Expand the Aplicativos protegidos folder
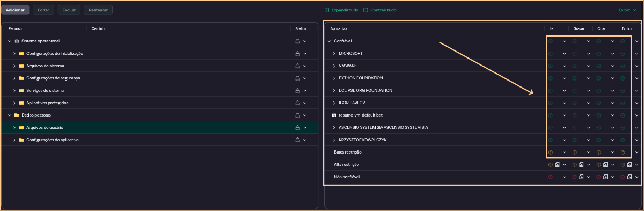This screenshot has height=211, width=644. tap(14, 103)
